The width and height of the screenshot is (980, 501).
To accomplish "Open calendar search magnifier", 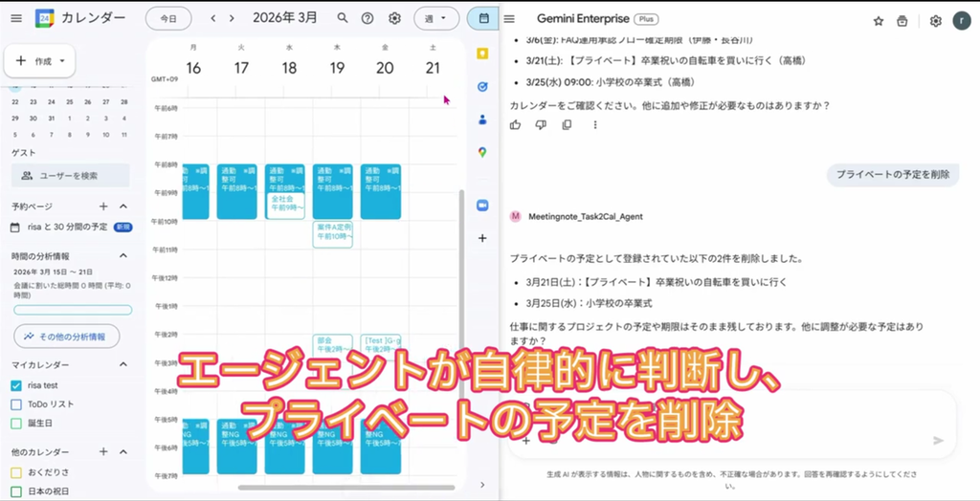I will [x=343, y=18].
